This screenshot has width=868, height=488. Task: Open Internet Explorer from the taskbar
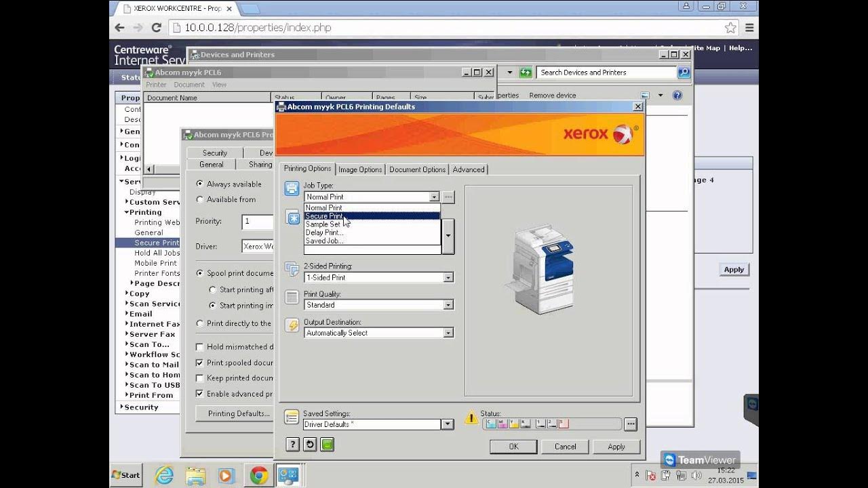pos(164,475)
